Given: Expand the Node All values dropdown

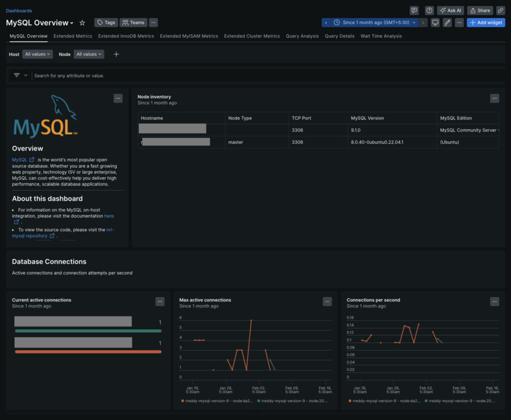Looking at the screenshot, I should 89,54.
